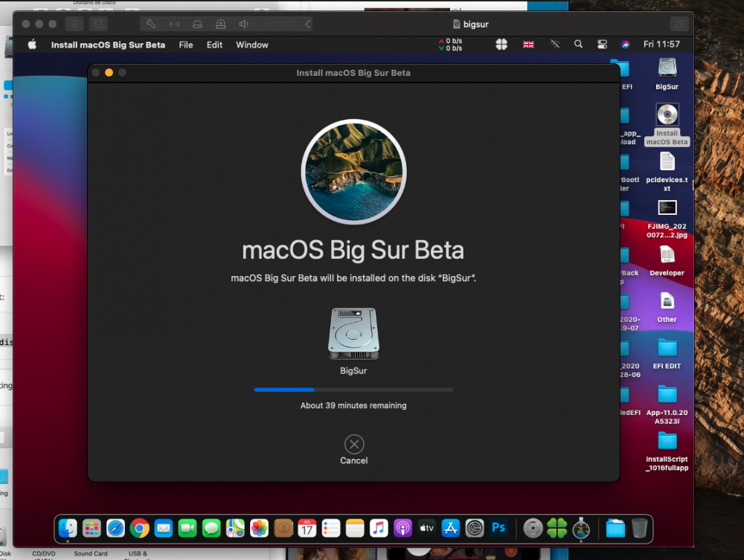Open Reminders from the dock

[331, 528]
